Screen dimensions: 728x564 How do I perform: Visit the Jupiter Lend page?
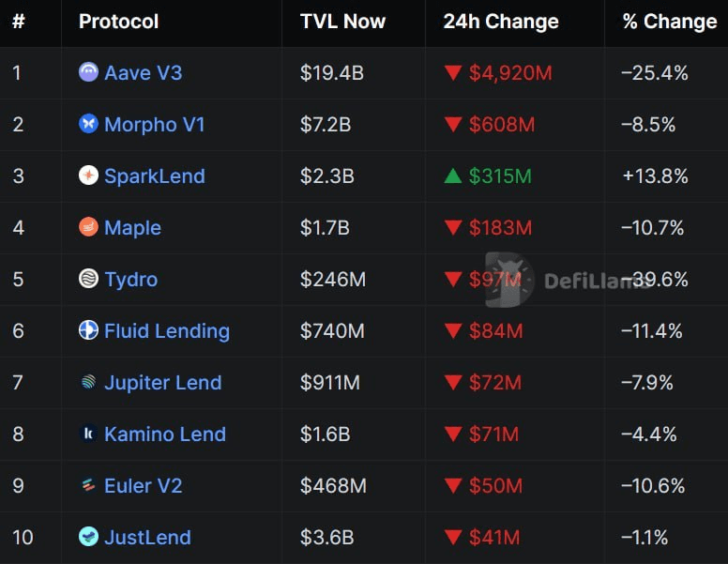coord(162,382)
